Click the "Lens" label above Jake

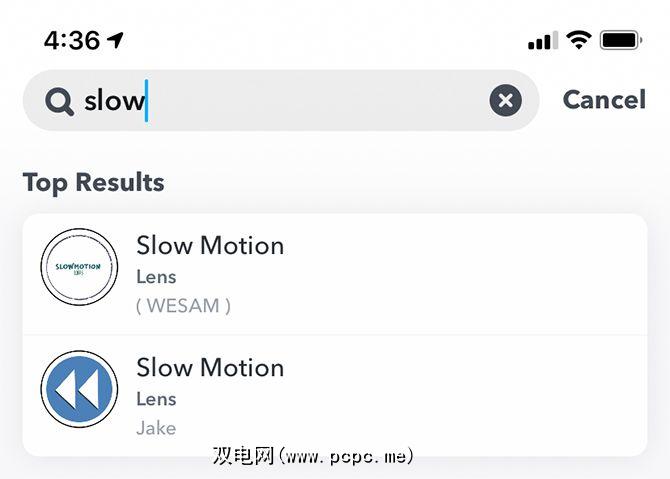coord(156,399)
